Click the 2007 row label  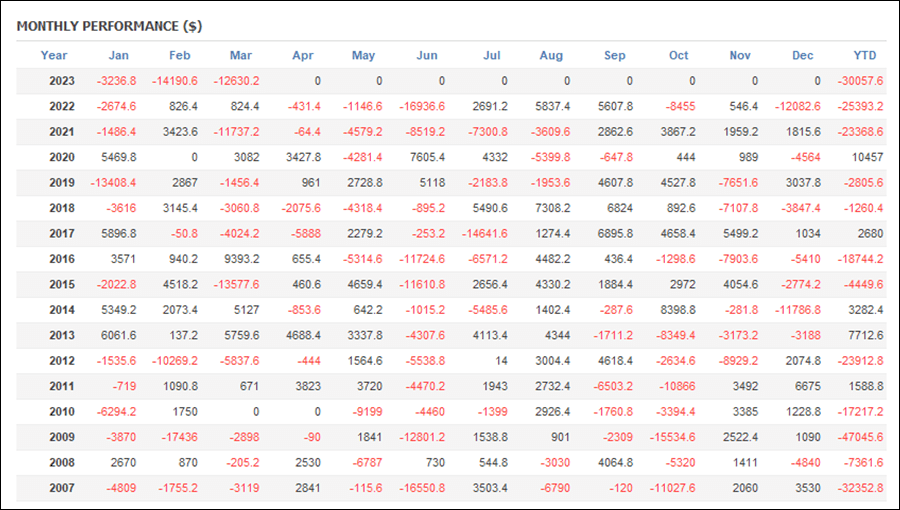62,488
